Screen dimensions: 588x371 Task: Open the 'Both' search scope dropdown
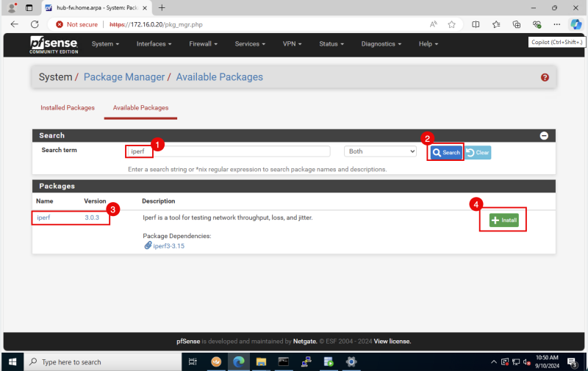tap(380, 151)
